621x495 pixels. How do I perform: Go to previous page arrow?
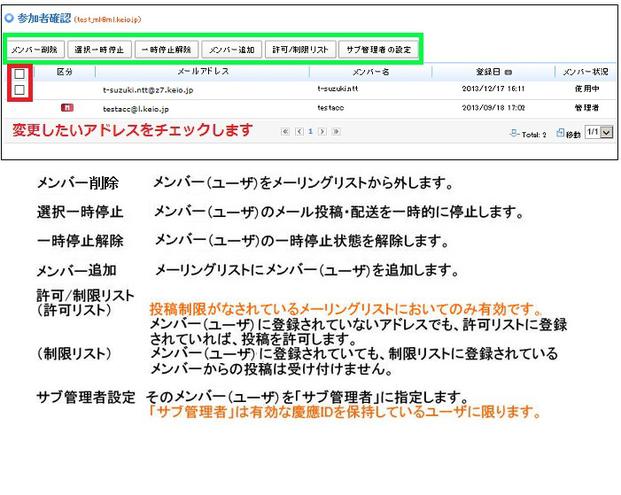pyautogui.click(x=297, y=131)
